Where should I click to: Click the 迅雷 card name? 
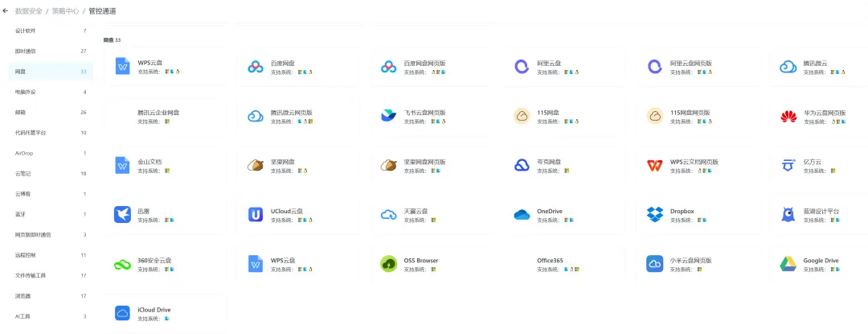click(143, 211)
